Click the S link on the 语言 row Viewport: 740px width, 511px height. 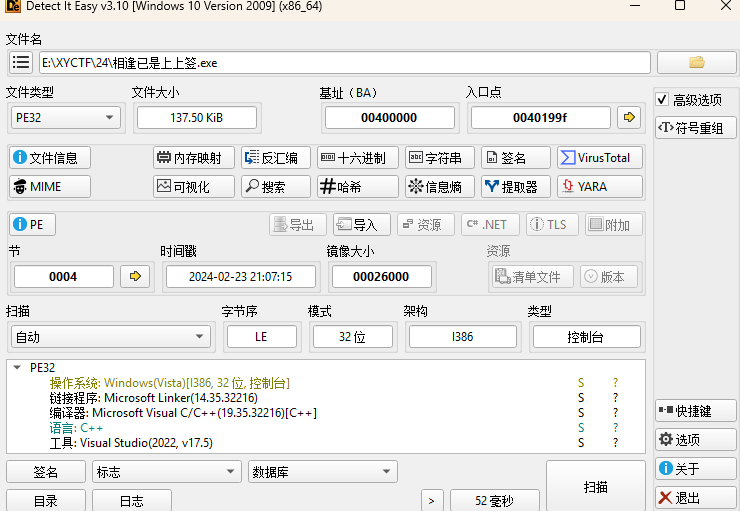581,428
